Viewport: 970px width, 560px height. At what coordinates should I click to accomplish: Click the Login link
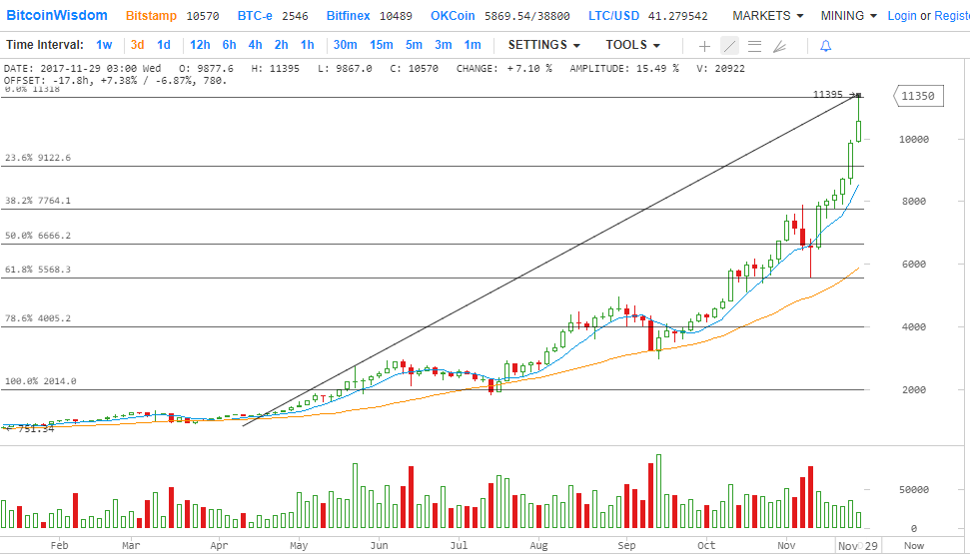(x=902, y=15)
